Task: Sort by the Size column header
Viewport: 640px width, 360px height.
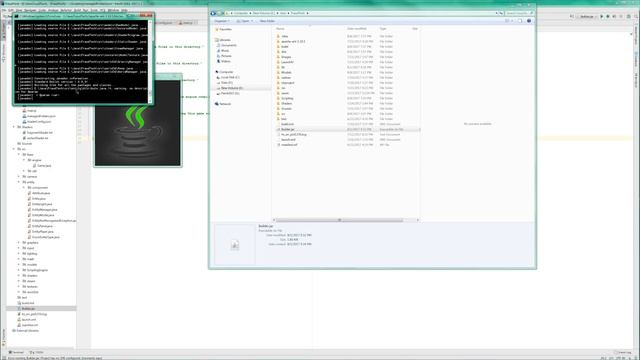Action: 415,29
